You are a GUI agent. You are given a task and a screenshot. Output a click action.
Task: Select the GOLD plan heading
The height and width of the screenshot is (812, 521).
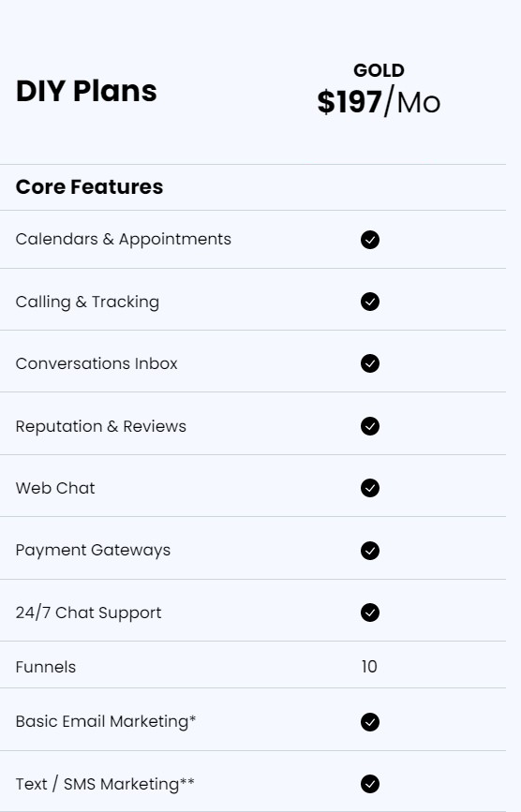pos(379,70)
